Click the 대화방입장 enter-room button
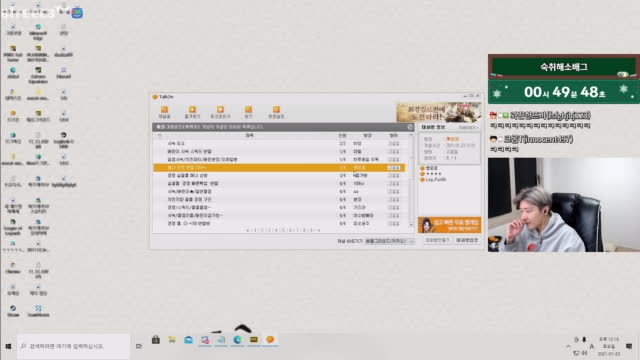This screenshot has height=360, width=640. tap(467, 240)
